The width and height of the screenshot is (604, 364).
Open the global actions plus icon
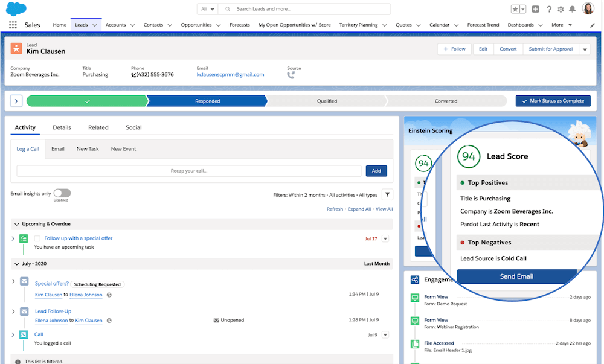pos(535,9)
